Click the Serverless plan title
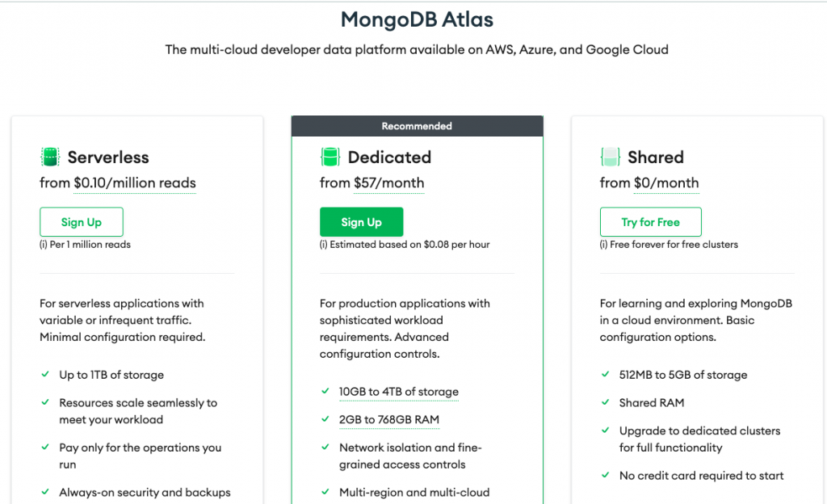Image resolution: width=827 pixels, height=504 pixels. pos(108,157)
